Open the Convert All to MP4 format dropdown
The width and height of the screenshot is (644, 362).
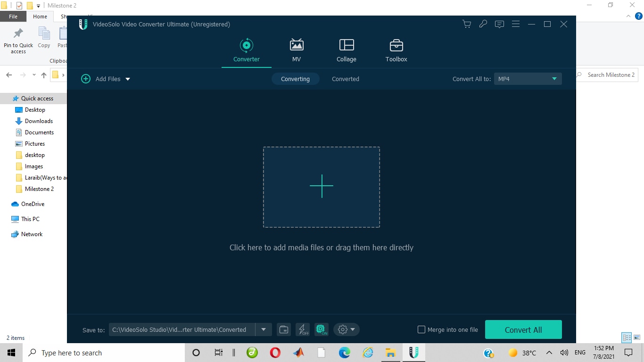click(x=528, y=79)
